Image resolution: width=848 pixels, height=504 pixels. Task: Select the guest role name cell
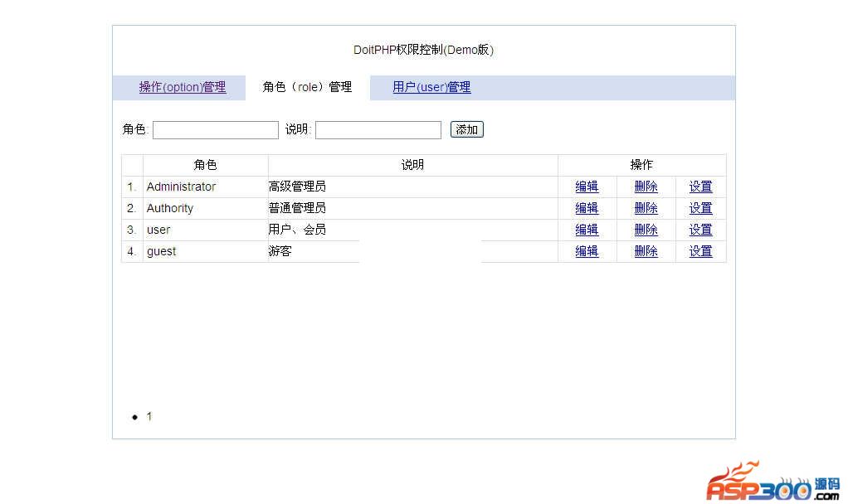point(206,252)
